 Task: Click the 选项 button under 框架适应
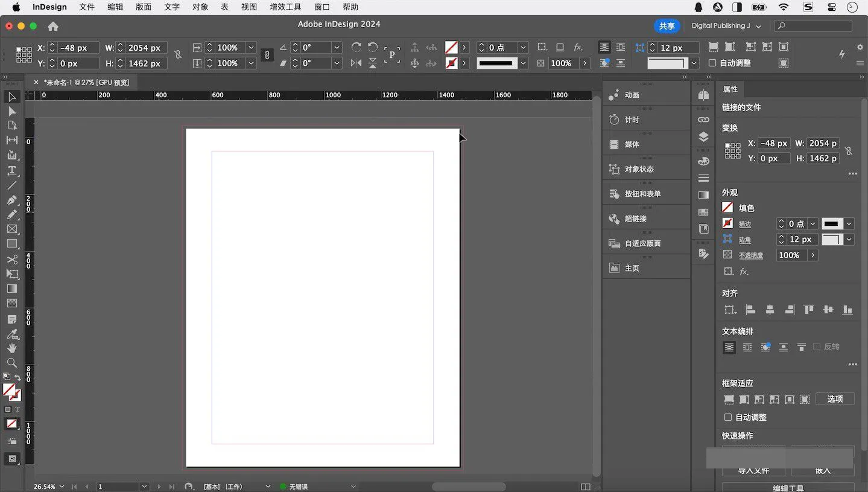point(834,399)
